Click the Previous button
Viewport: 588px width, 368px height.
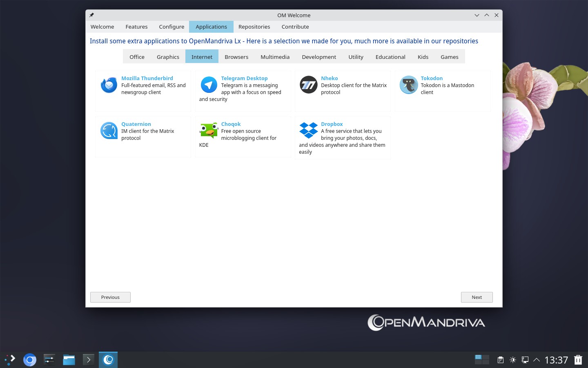click(x=110, y=297)
